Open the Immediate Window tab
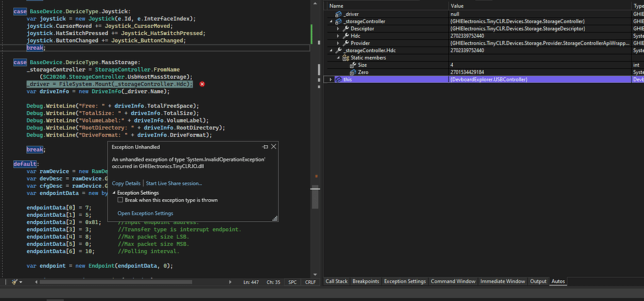The width and height of the screenshot is (644, 301). pyautogui.click(x=502, y=282)
